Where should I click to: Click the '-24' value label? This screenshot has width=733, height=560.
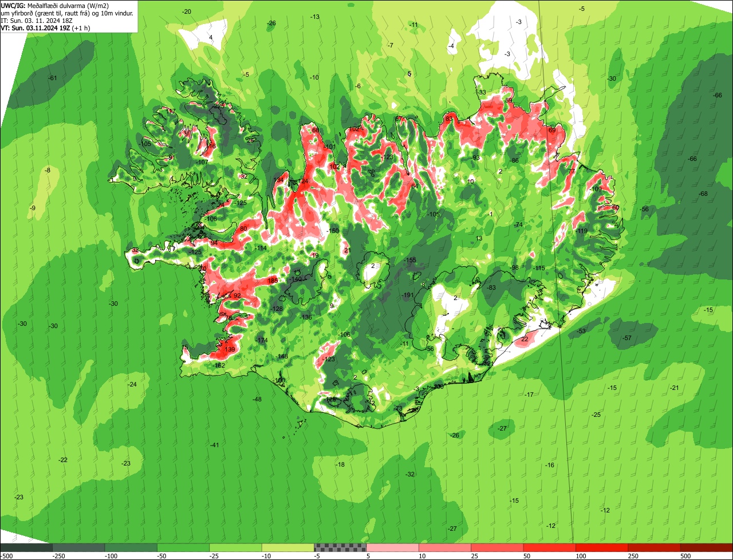(x=132, y=384)
